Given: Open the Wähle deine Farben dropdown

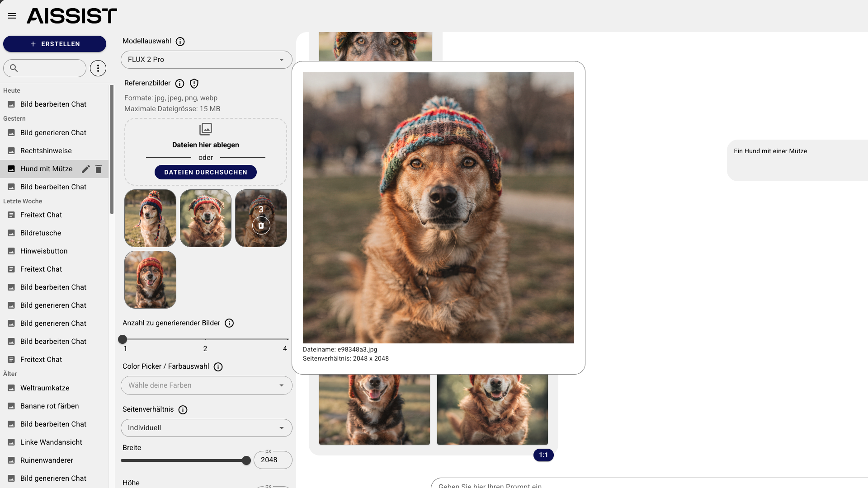Looking at the screenshot, I should (x=207, y=385).
